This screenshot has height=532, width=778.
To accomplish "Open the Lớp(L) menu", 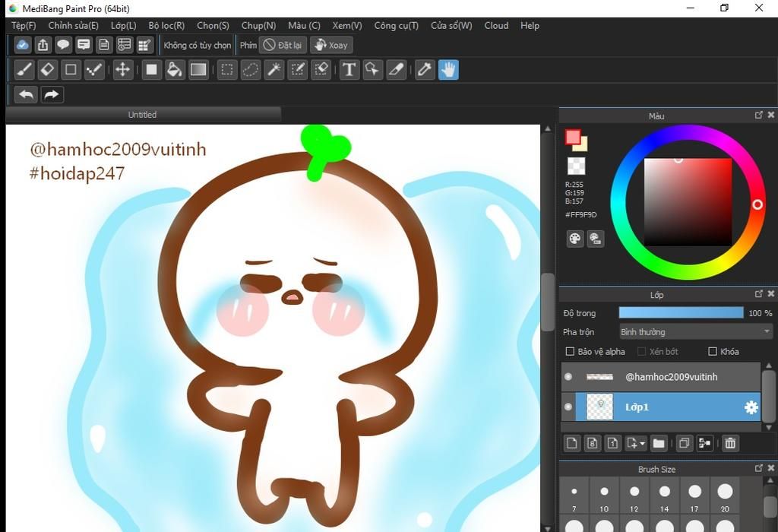I will [x=124, y=26].
